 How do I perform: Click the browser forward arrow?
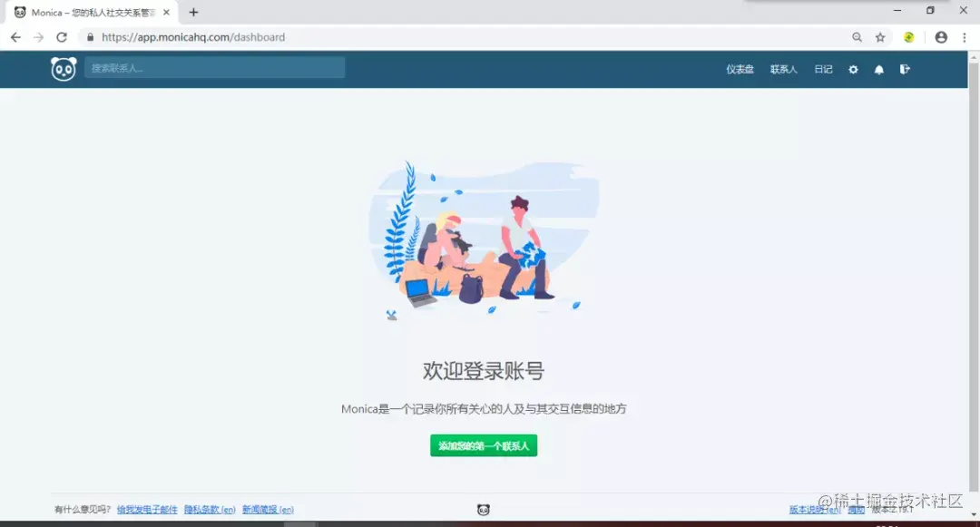39,37
